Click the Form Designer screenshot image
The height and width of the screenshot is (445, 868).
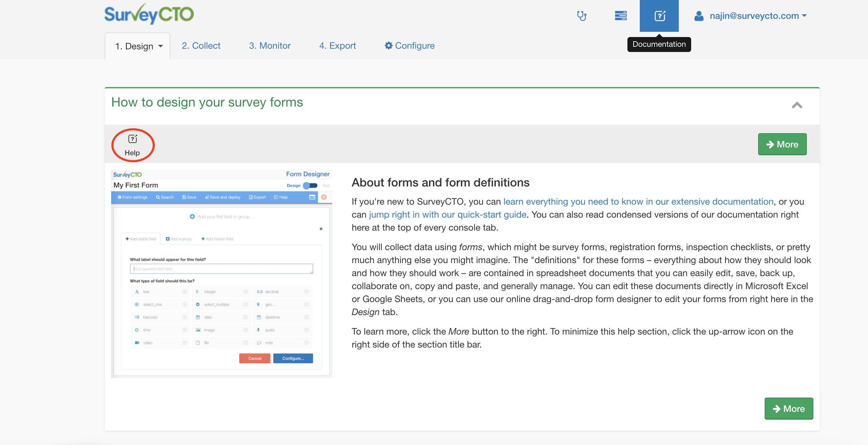221,274
